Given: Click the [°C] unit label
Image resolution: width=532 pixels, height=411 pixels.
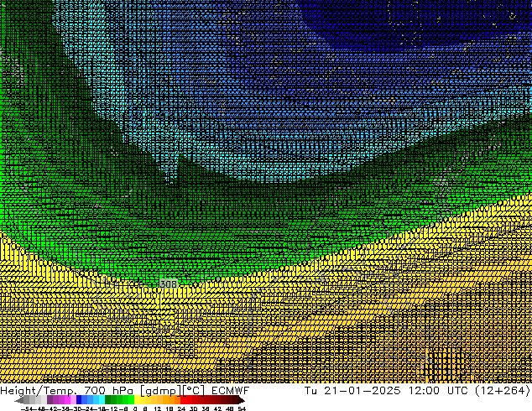Looking at the screenshot, I should (x=194, y=391).
